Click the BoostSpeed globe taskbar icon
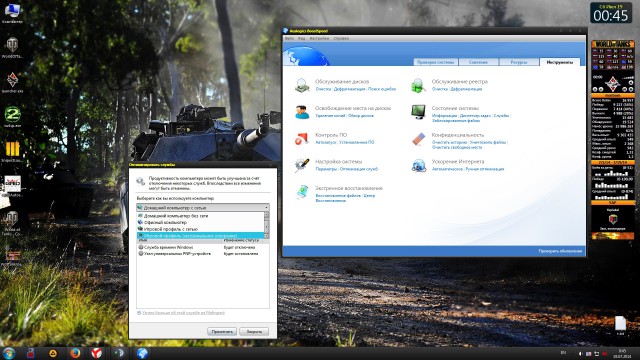 [142, 353]
